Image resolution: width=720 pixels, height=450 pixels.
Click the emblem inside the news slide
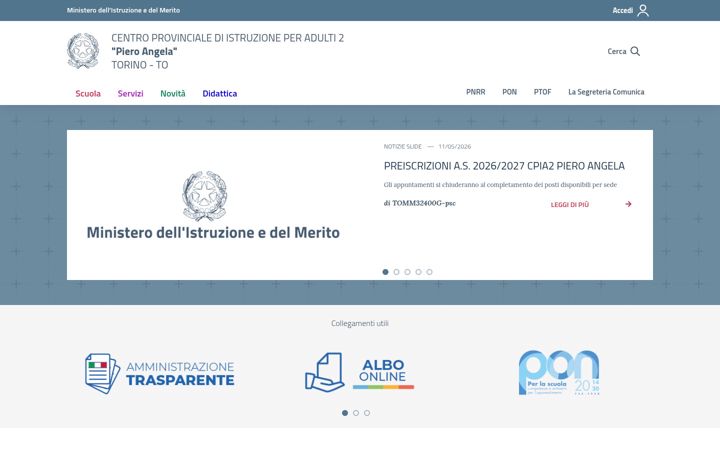click(x=204, y=196)
